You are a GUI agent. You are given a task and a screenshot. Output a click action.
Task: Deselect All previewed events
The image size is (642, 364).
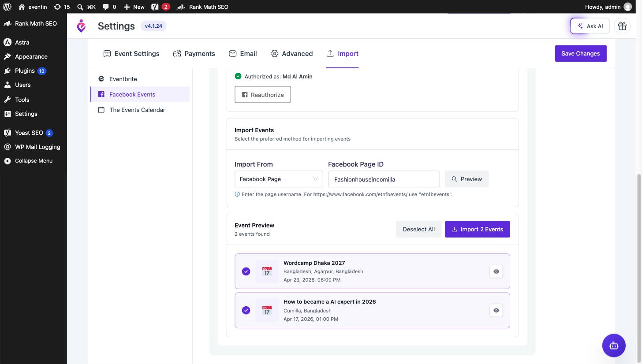click(x=418, y=229)
